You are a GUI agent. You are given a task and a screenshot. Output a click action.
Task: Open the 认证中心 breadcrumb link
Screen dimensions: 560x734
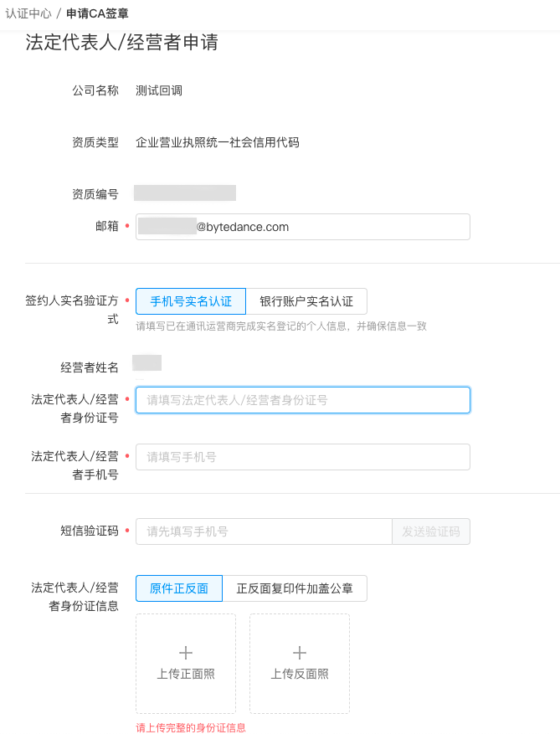point(28,13)
